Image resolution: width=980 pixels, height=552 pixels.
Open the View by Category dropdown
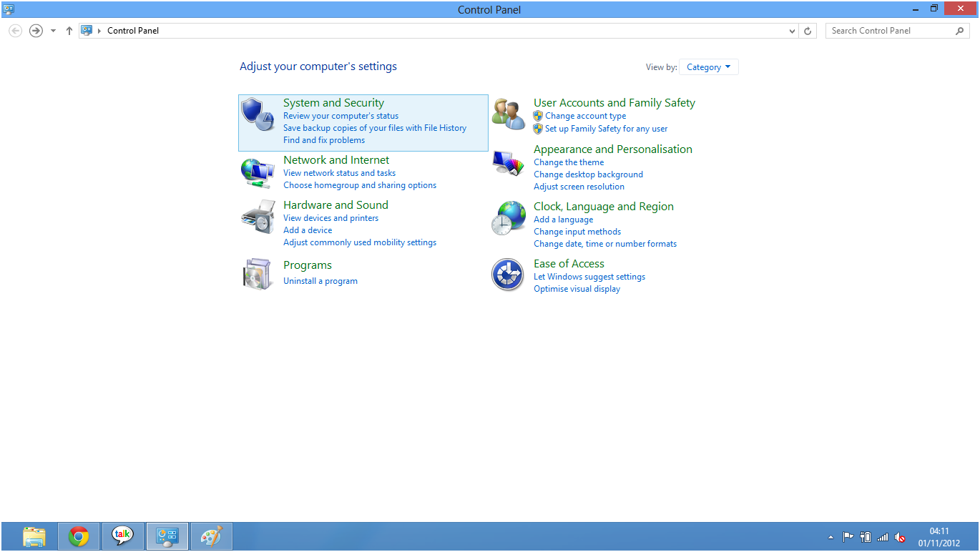coord(708,67)
